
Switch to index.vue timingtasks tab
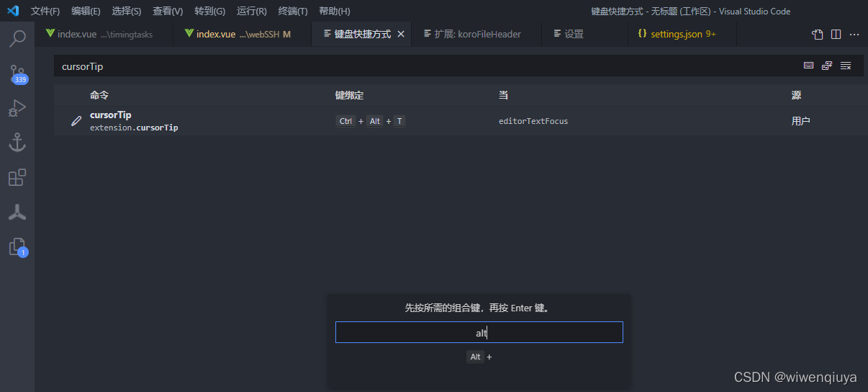(x=104, y=34)
